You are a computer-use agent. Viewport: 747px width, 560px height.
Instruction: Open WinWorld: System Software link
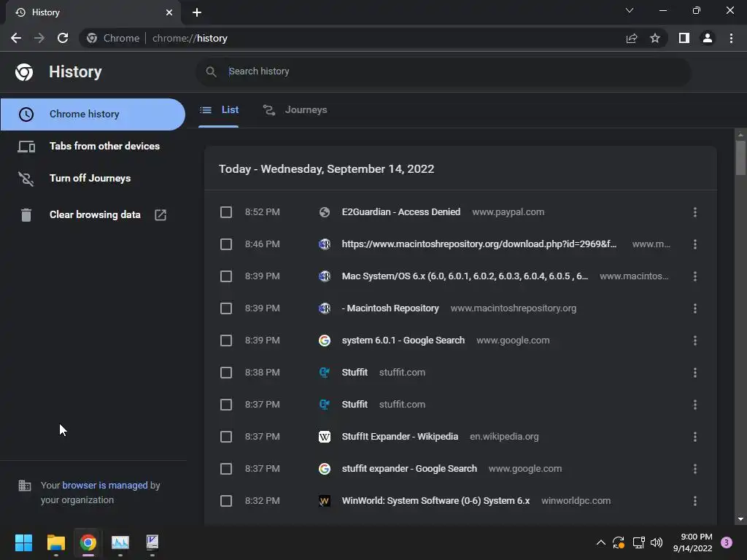pos(436,501)
